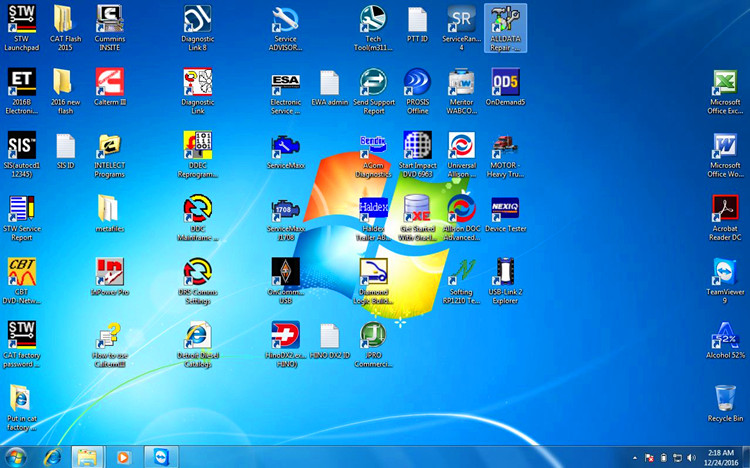Open the CBT DVD-Network shortcut

coord(22,281)
